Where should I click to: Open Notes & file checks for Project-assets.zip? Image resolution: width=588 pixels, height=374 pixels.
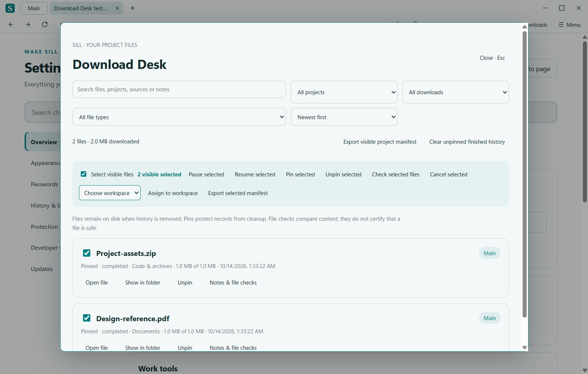[x=233, y=283]
